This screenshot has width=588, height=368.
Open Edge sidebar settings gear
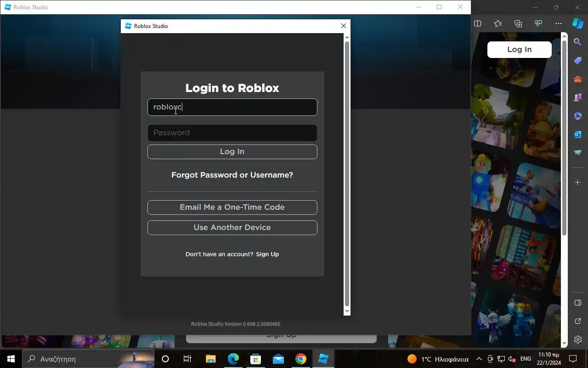tap(578, 339)
